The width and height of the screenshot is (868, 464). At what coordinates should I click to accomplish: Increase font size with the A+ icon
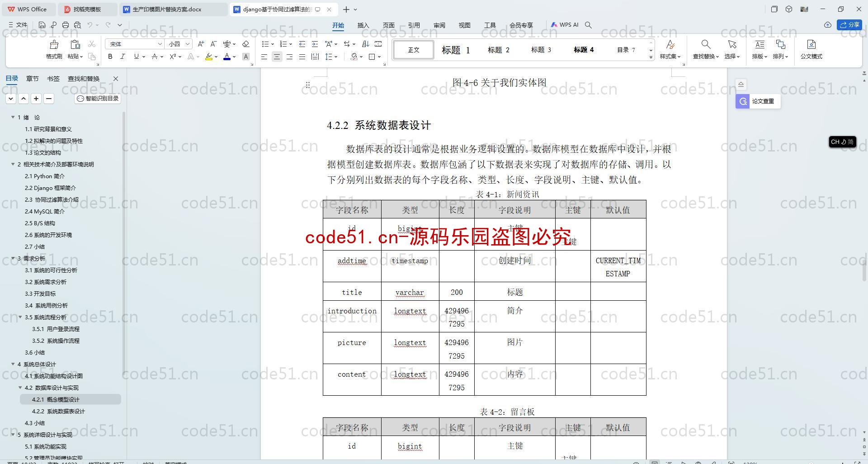201,44
